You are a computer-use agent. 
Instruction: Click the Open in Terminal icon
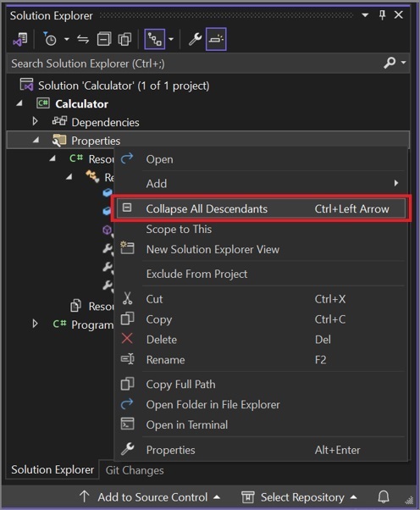click(x=127, y=424)
